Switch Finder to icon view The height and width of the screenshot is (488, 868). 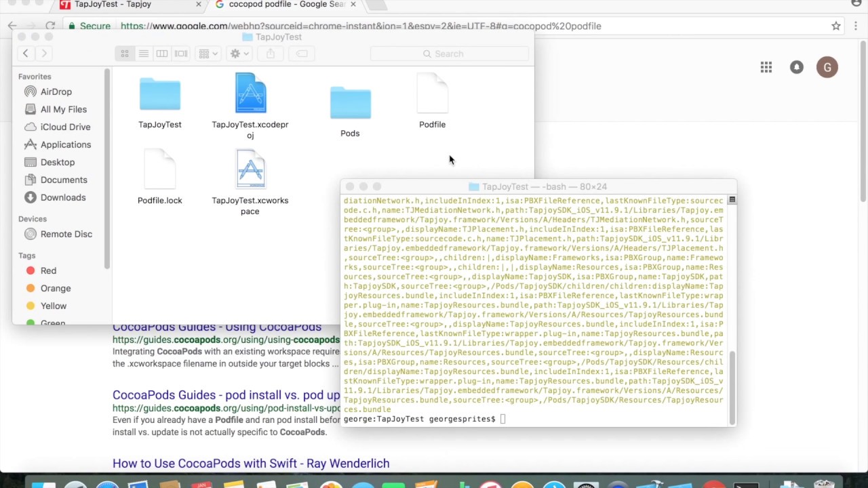pos(125,54)
